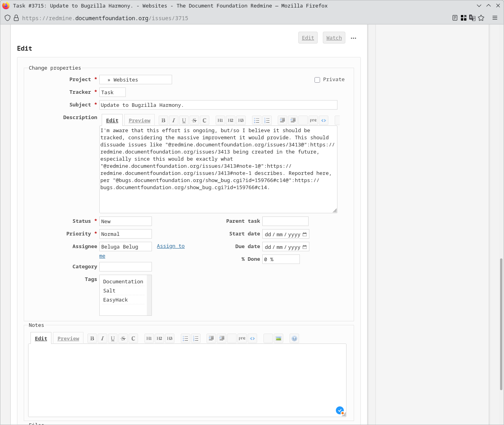Open text formatting help in Notes toolbar
This screenshot has width=504, height=425.
click(x=294, y=338)
